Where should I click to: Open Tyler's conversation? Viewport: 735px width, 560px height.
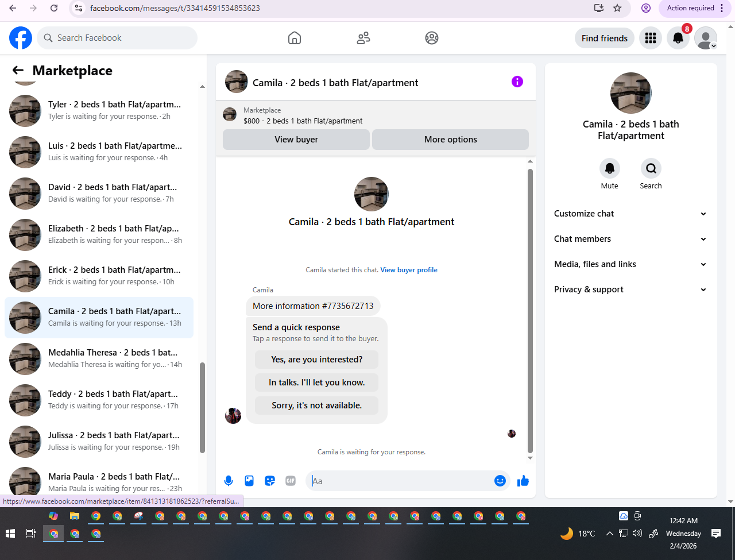pyautogui.click(x=99, y=111)
